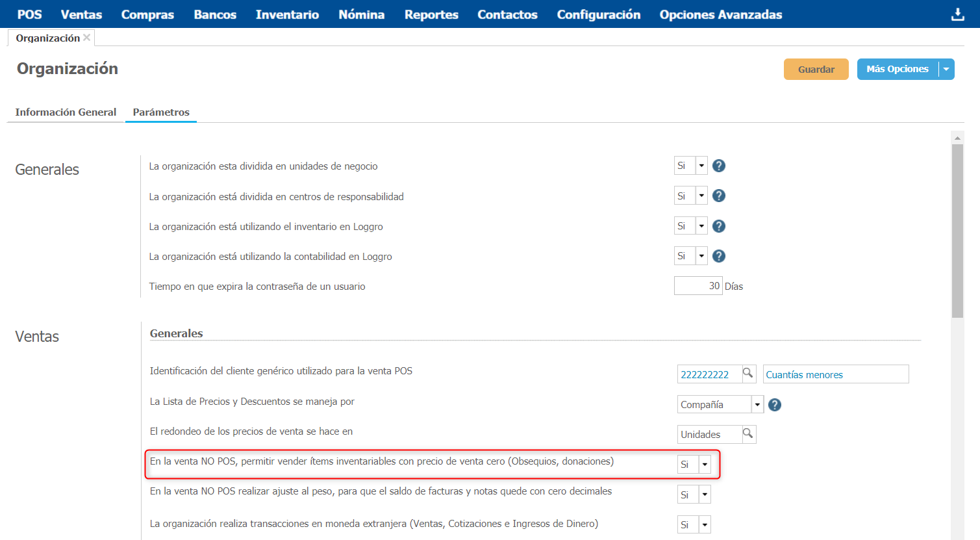Expand moneda extranjera transactions dropdown

tap(705, 524)
